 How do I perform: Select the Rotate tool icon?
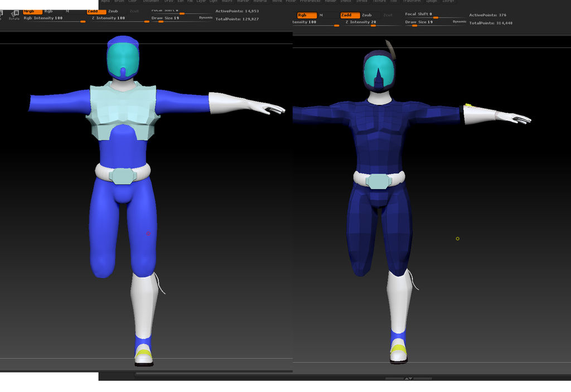[14, 15]
